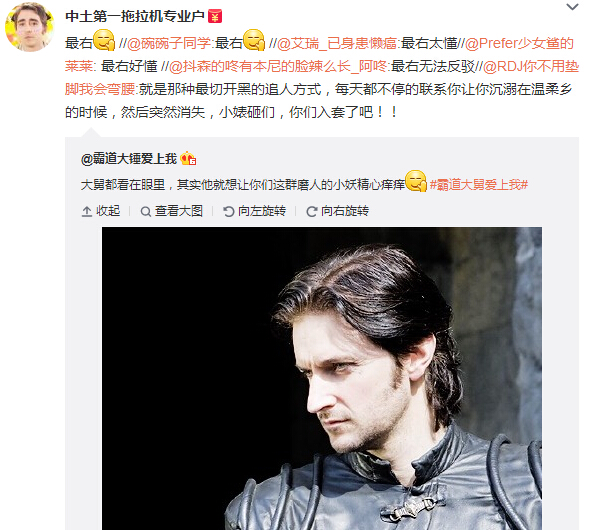Click the first smirk emoji after 最右

tap(104, 40)
